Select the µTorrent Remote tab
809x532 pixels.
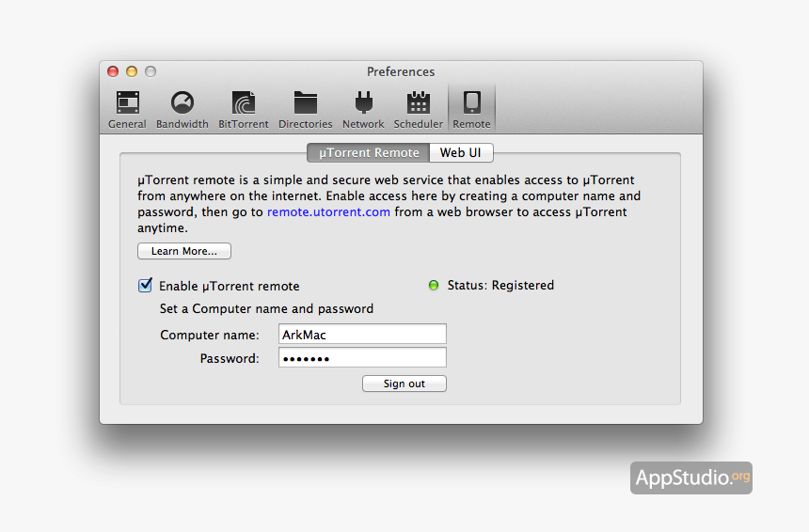pos(369,152)
